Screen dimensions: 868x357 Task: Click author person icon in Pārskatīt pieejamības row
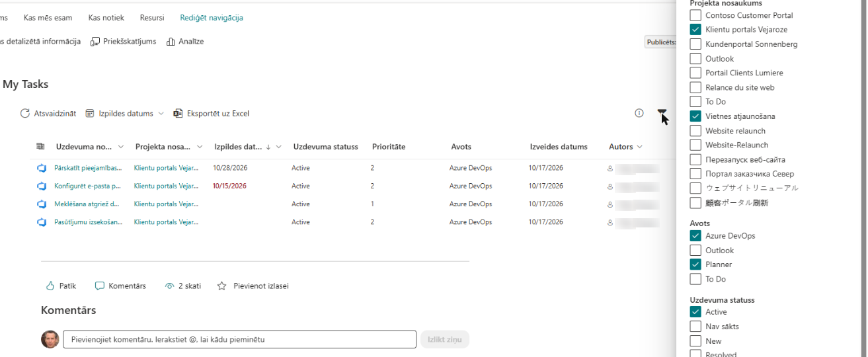click(610, 168)
